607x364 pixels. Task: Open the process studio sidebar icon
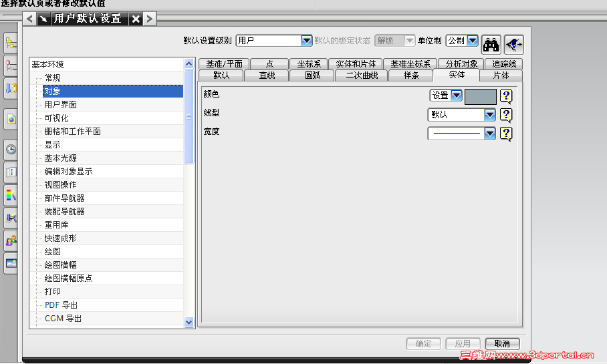(11, 218)
